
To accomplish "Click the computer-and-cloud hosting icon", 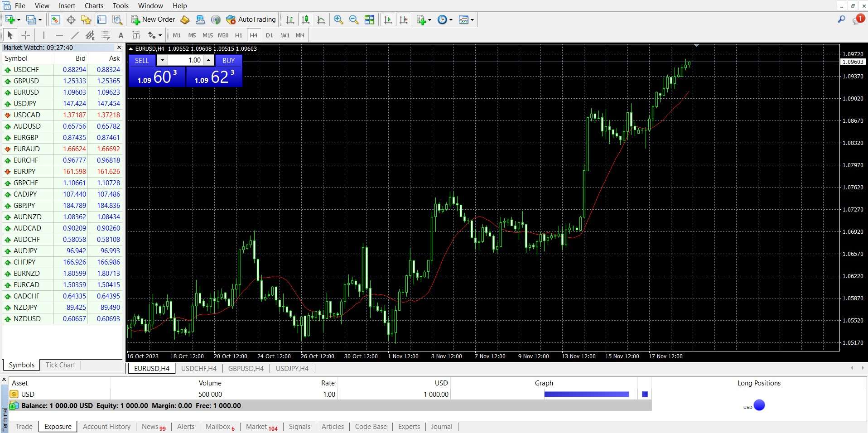I will 200,19.
